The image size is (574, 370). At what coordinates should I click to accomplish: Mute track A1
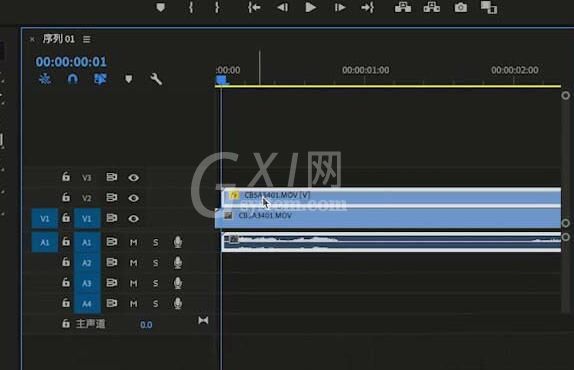click(134, 242)
